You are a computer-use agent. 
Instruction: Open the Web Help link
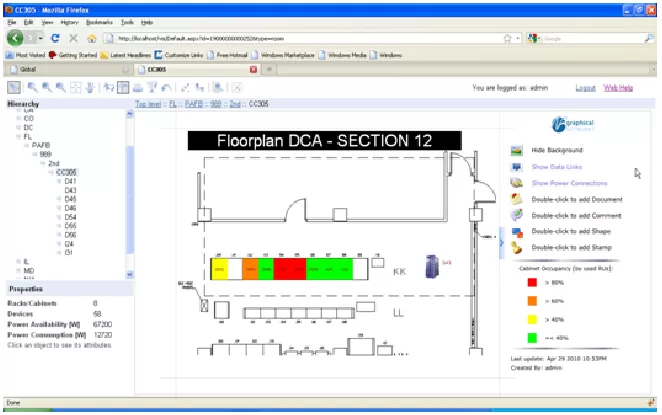(618, 88)
